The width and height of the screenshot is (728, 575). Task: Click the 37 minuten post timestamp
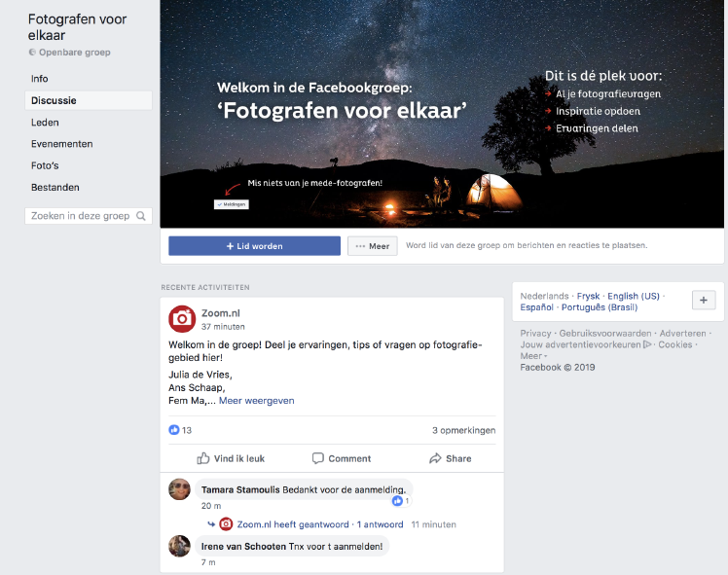tap(223, 327)
